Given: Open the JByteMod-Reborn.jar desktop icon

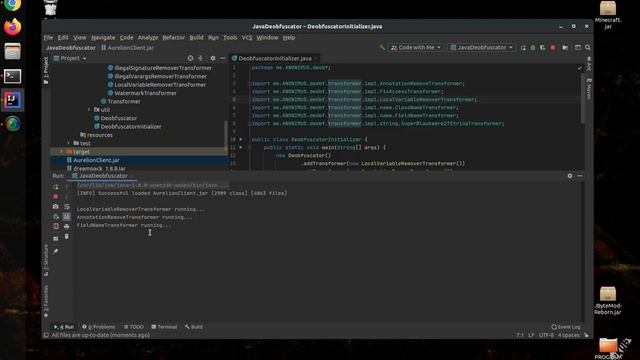Looking at the screenshot, I should (607, 301).
